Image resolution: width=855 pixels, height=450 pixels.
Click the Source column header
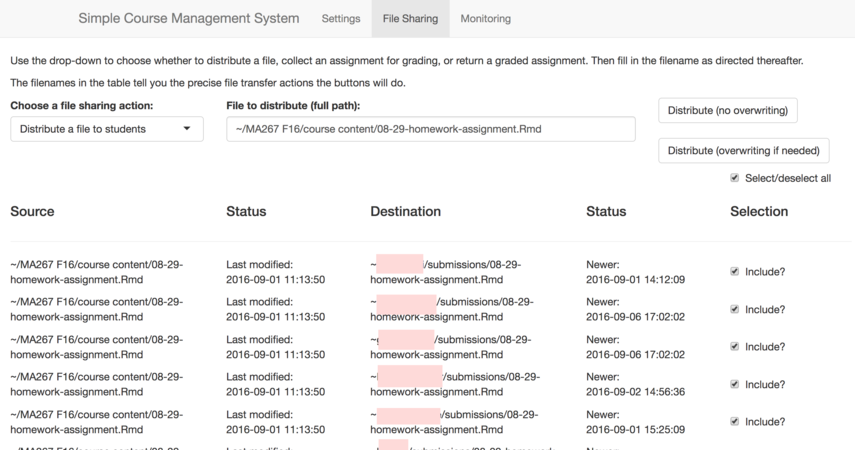32,212
